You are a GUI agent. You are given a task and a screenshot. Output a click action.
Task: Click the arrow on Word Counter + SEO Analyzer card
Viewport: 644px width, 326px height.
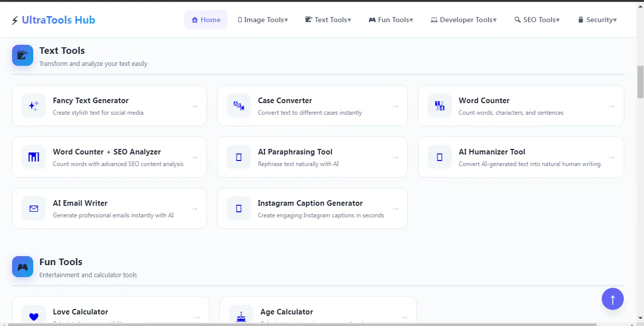(194, 157)
